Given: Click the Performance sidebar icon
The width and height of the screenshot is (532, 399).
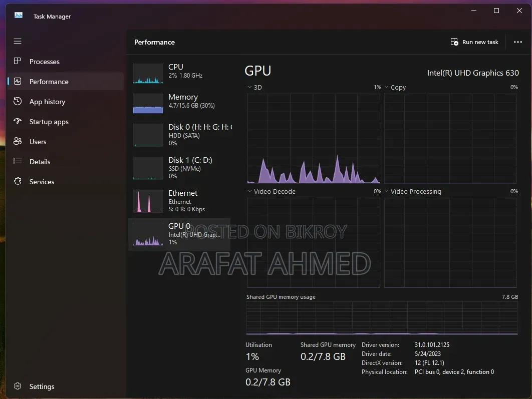Looking at the screenshot, I should 18,82.
